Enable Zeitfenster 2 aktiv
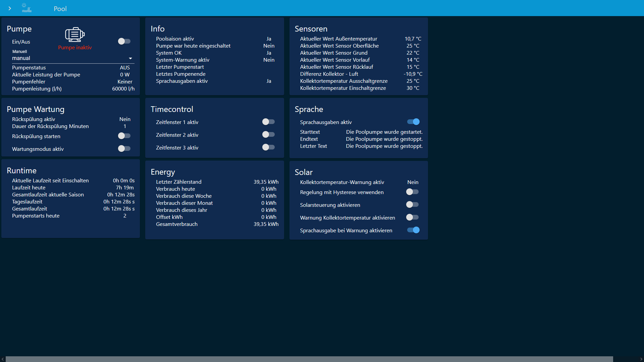This screenshot has height=362, width=644. pyautogui.click(x=268, y=134)
